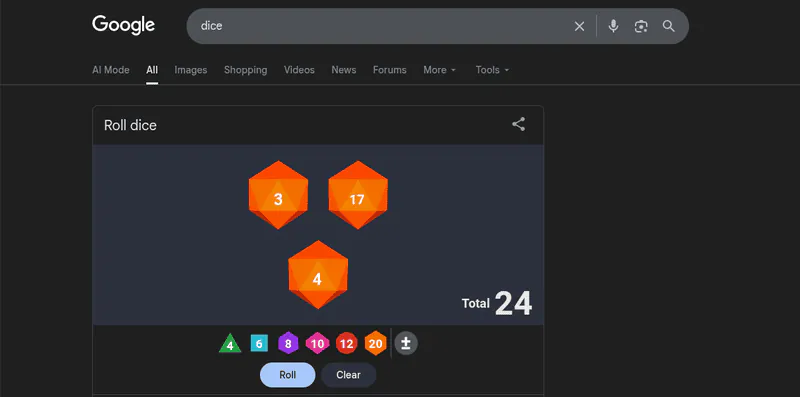The image size is (800, 397).
Task: Open the Shopping tab
Action: tap(245, 70)
